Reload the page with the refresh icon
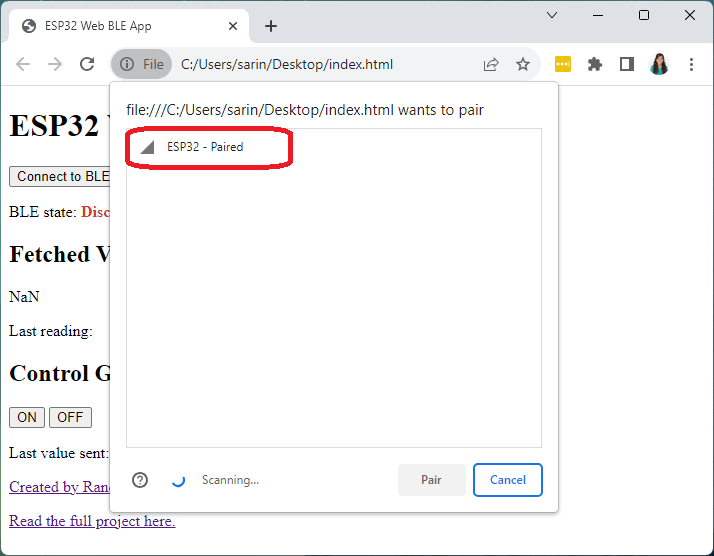The width and height of the screenshot is (714, 556). pos(87,64)
